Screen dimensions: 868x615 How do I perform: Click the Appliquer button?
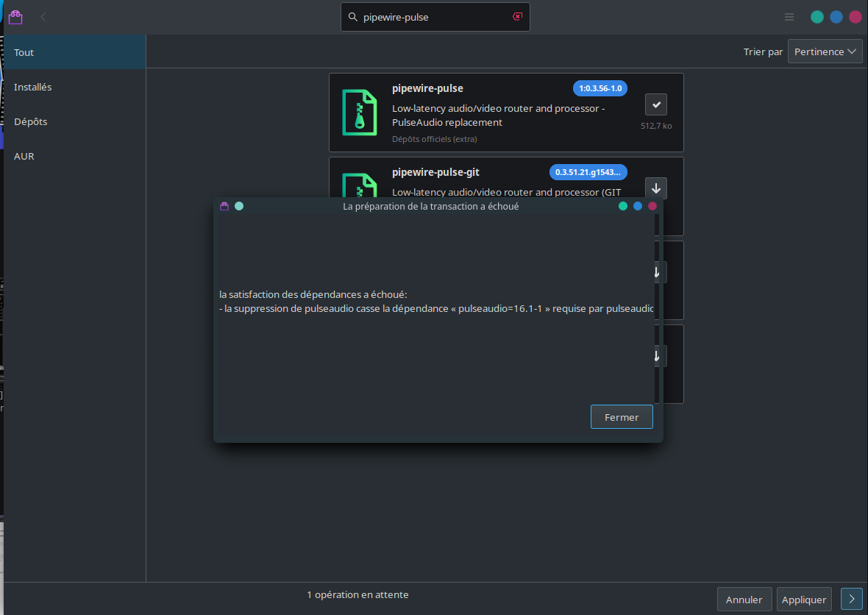pos(804,600)
